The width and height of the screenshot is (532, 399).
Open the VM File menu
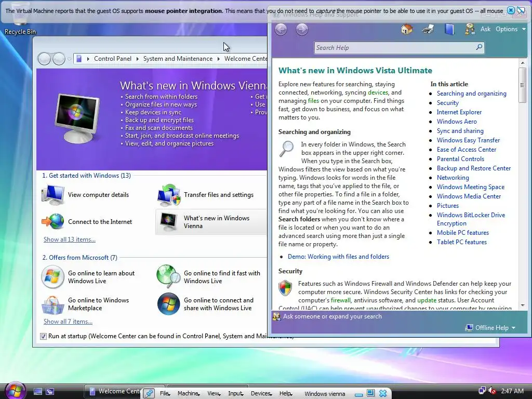165,394
